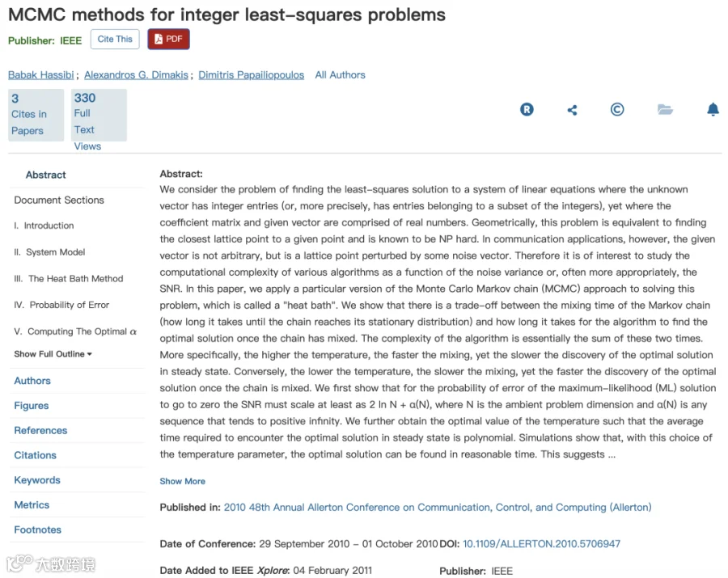Viewport: 728px width, 578px height.
Task: Expand Show Full Outline dropdown
Action: [x=53, y=354]
